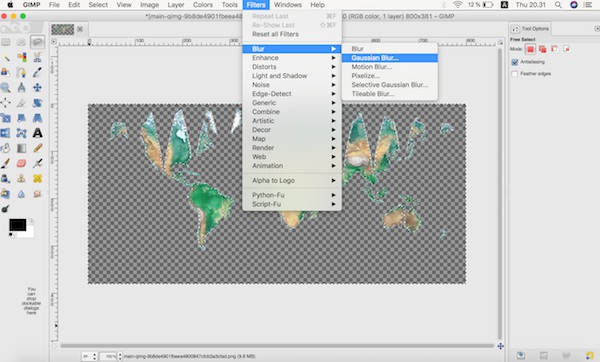
Task: Expand the Artistic submenu
Action: (292, 121)
